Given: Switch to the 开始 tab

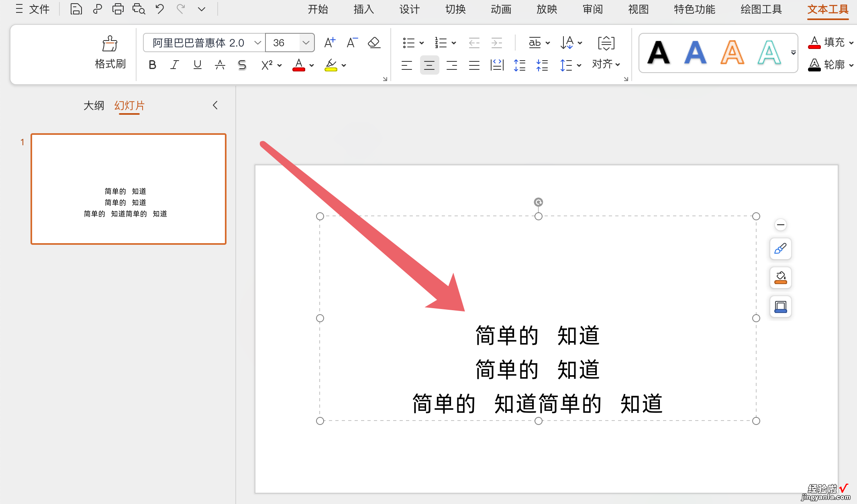Looking at the screenshot, I should tap(318, 9).
